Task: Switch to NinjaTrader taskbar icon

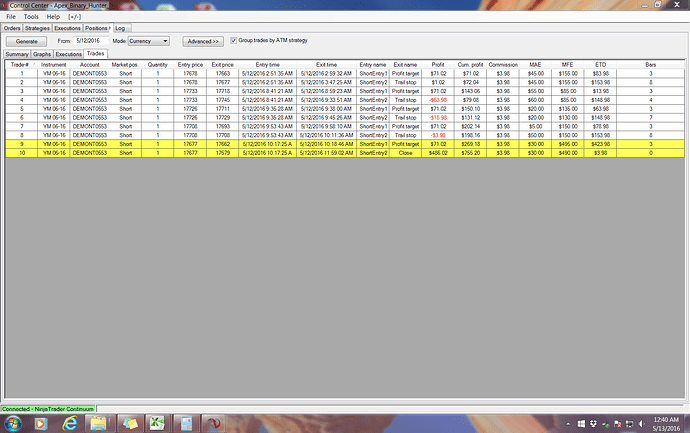Action: click(x=214, y=424)
